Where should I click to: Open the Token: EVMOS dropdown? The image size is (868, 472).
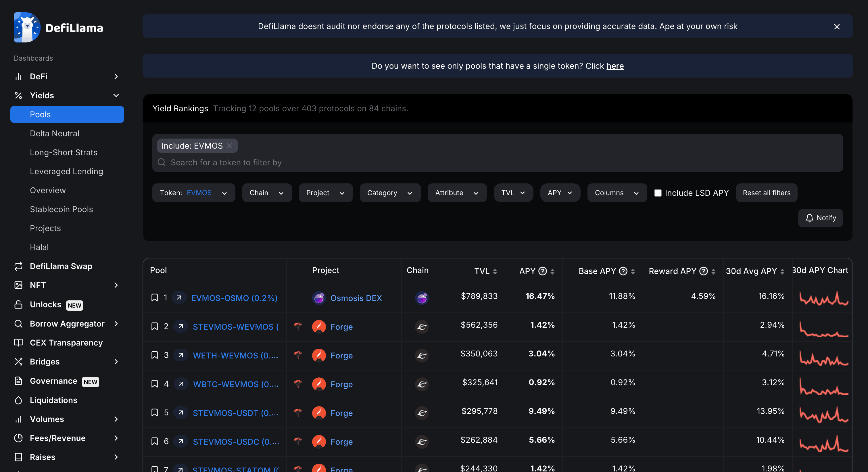[x=193, y=193]
